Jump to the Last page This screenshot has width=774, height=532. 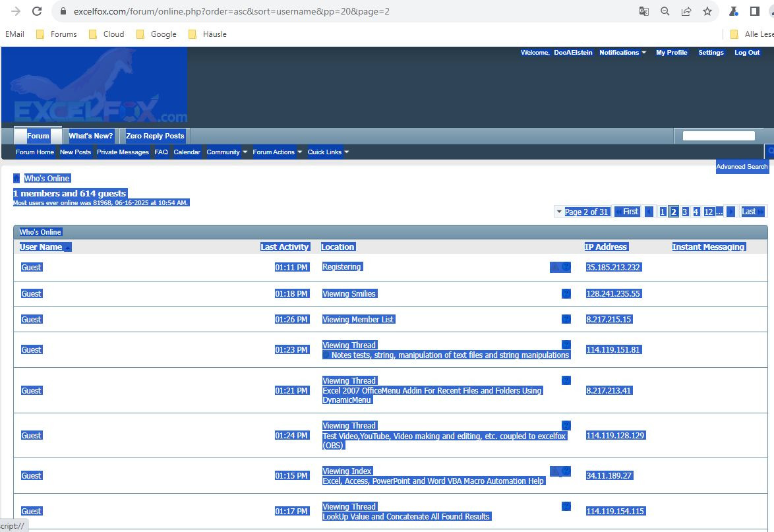[753, 212]
